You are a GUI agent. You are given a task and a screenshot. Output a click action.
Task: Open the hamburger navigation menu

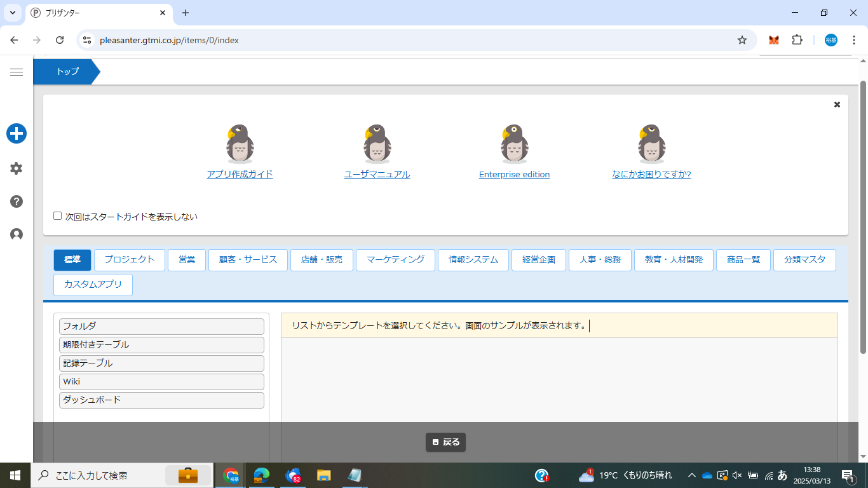coord(17,72)
